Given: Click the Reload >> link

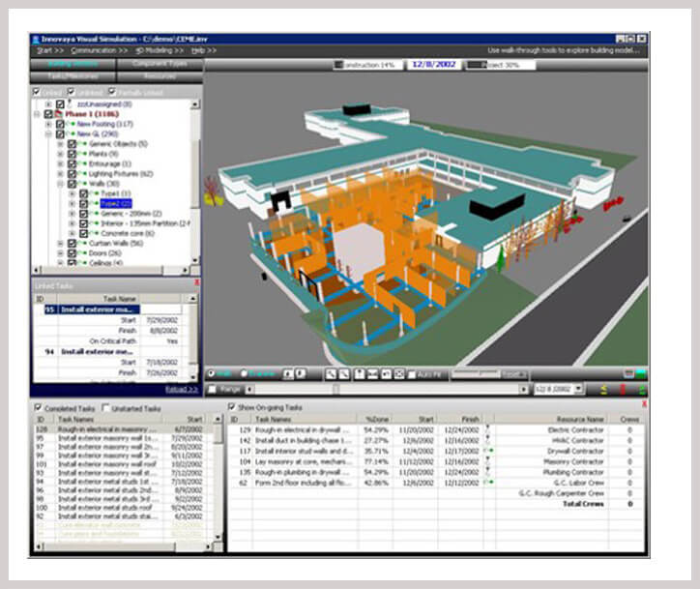Looking at the screenshot, I should [x=181, y=390].
